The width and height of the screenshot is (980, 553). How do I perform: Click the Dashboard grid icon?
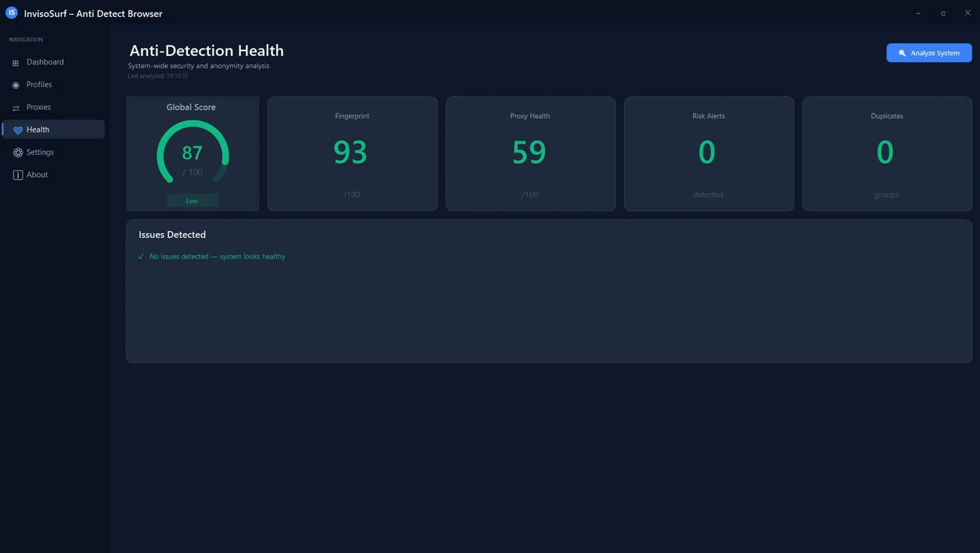pos(16,63)
